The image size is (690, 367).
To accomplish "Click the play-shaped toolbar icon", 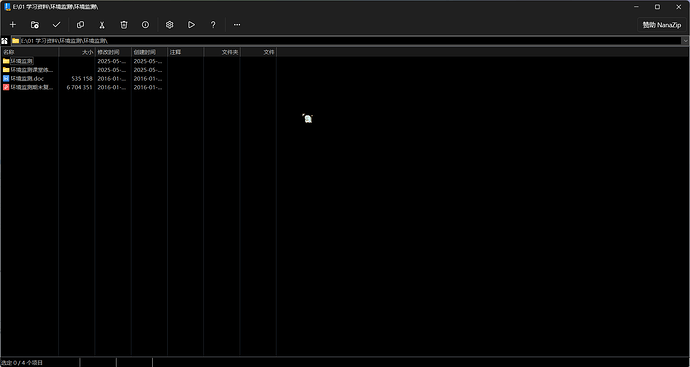I will [191, 25].
